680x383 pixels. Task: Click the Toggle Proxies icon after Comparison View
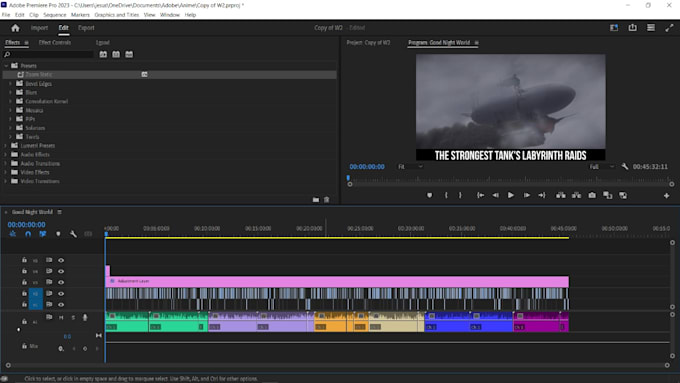623,196
